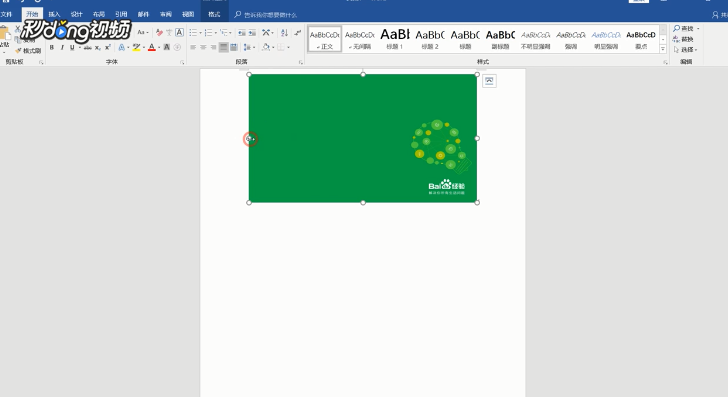
Task: Toggle superscript formatting
Action: 108,47
